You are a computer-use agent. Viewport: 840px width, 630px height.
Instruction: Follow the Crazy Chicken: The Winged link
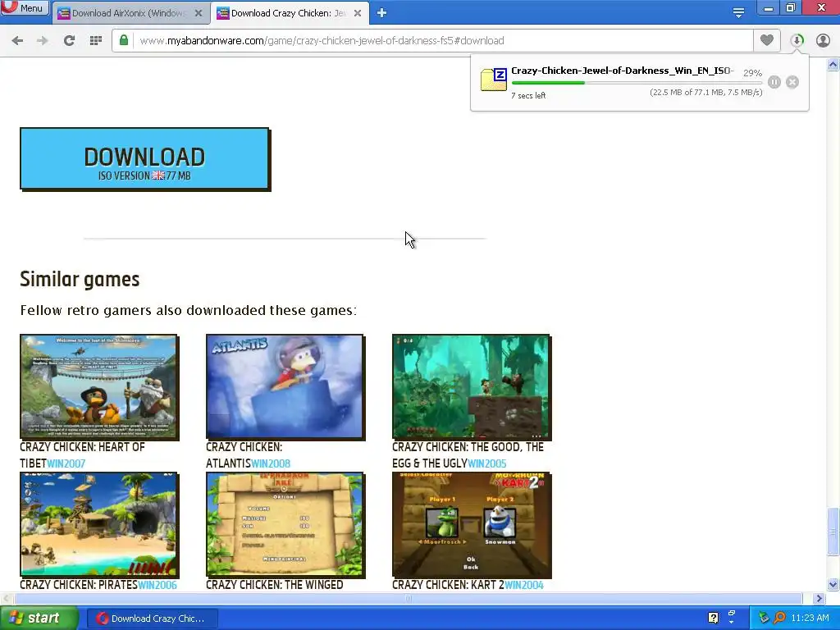[x=274, y=585]
